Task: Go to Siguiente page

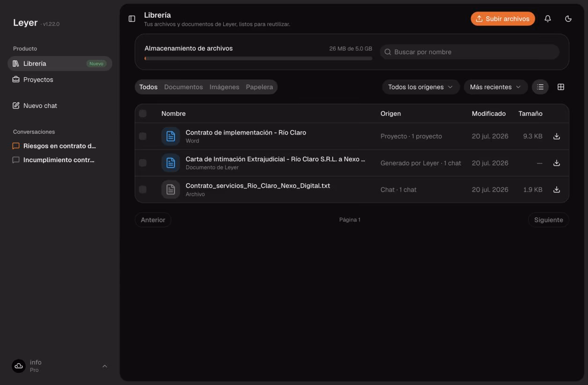Action: [x=549, y=220]
